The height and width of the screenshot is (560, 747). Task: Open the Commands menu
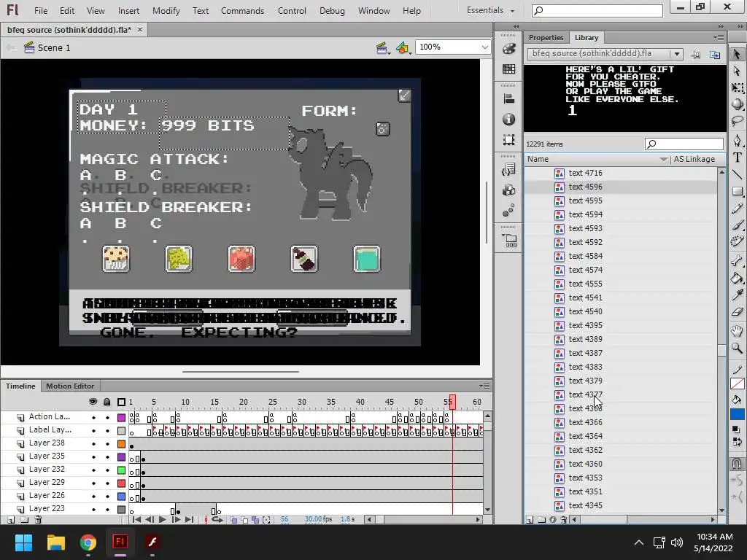pyautogui.click(x=242, y=10)
